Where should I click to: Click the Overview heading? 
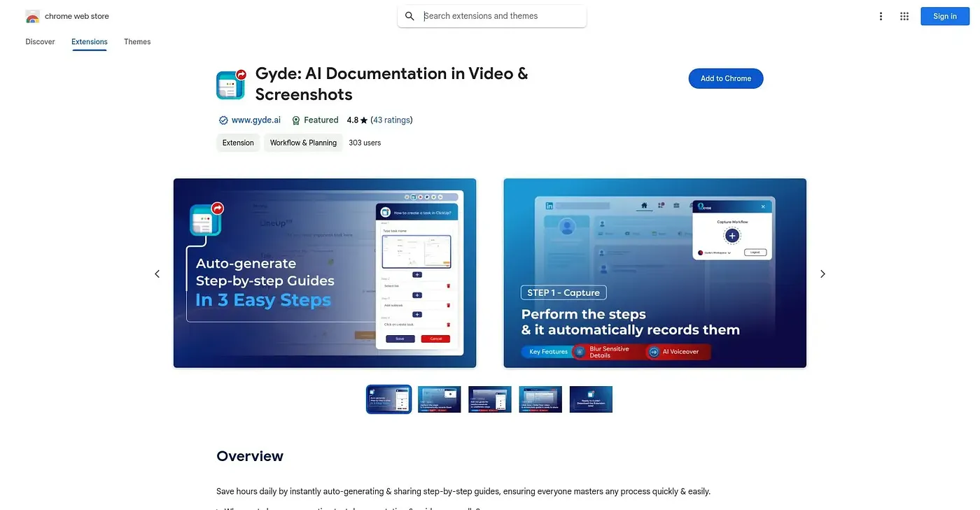tap(250, 456)
